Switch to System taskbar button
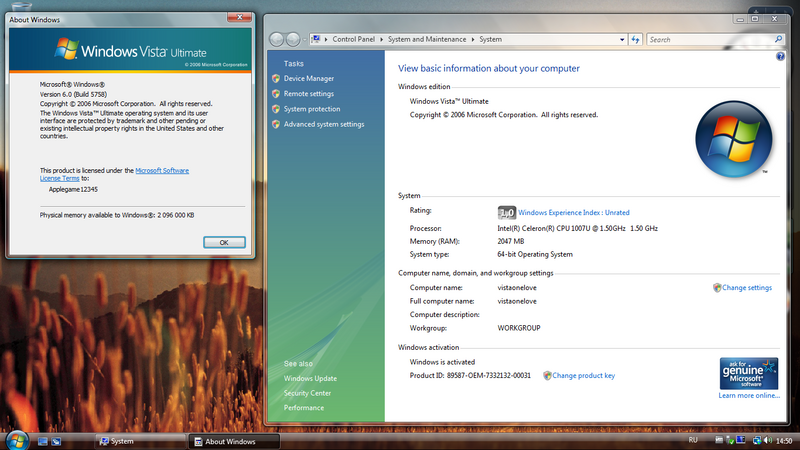Viewport: 800px width, 450px height. click(x=140, y=441)
